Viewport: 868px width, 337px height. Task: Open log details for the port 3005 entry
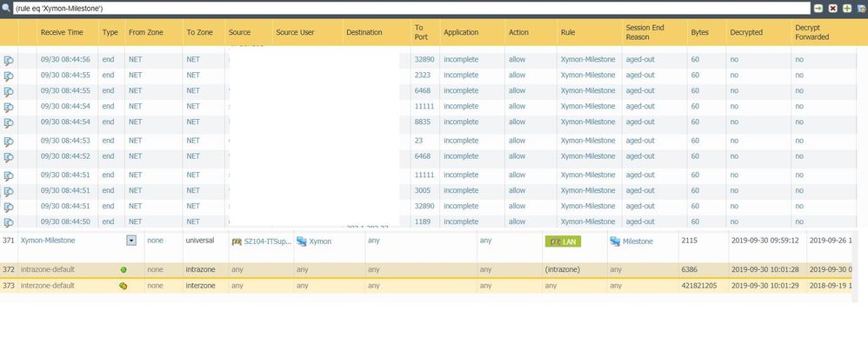[x=9, y=191]
